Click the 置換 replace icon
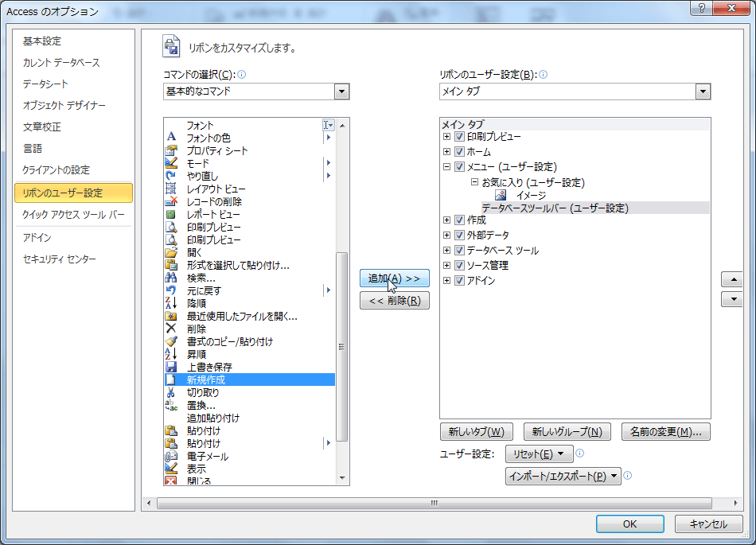 [x=171, y=405]
